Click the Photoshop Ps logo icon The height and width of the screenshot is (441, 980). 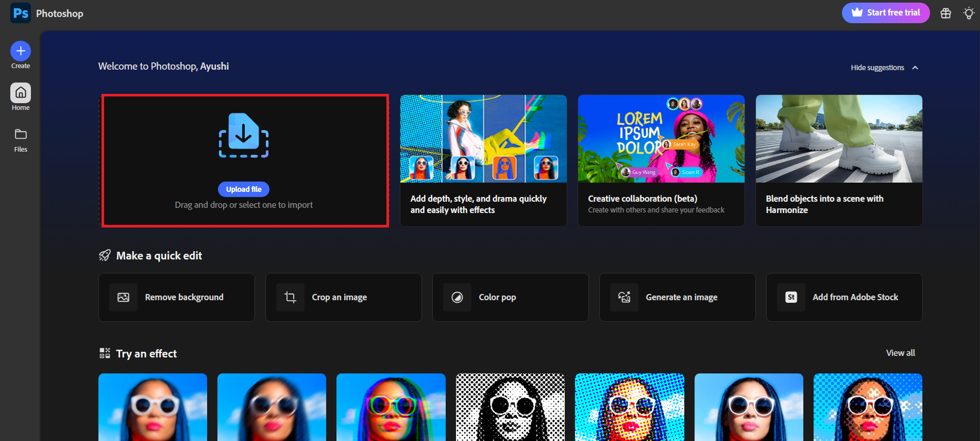click(21, 13)
